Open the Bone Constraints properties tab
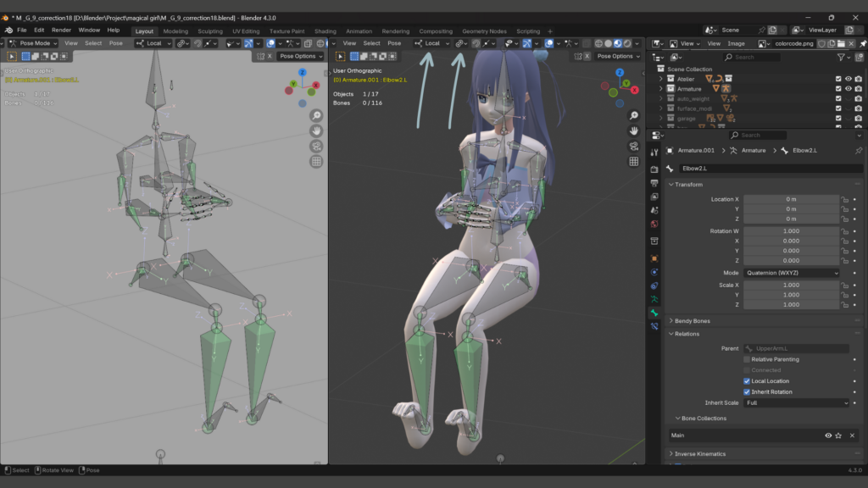The image size is (868, 488). tap(654, 326)
